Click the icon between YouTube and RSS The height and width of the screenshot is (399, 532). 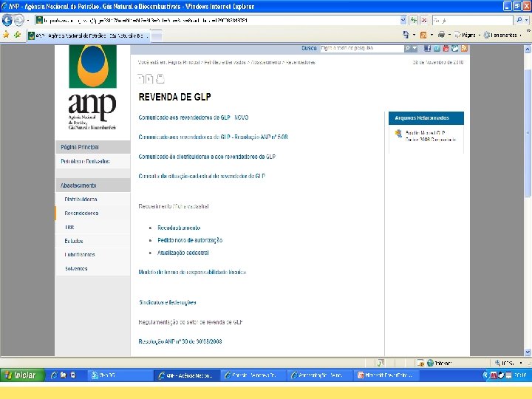click(x=455, y=48)
